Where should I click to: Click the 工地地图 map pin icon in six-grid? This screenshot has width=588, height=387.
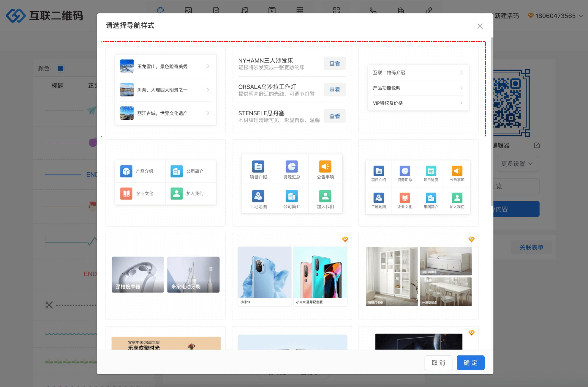[258, 196]
